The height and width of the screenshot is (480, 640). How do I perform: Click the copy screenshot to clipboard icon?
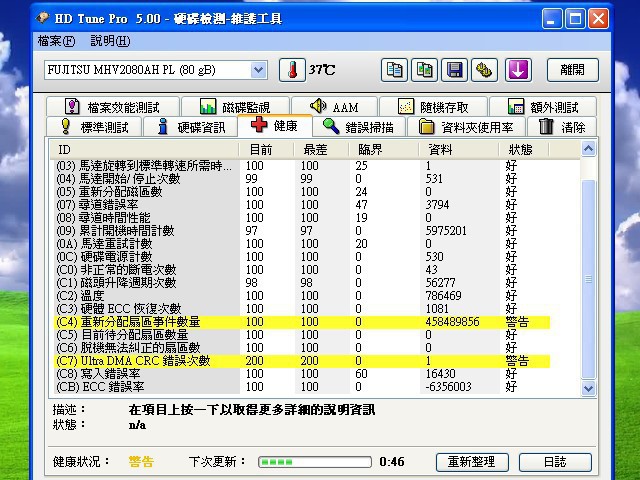(424, 70)
